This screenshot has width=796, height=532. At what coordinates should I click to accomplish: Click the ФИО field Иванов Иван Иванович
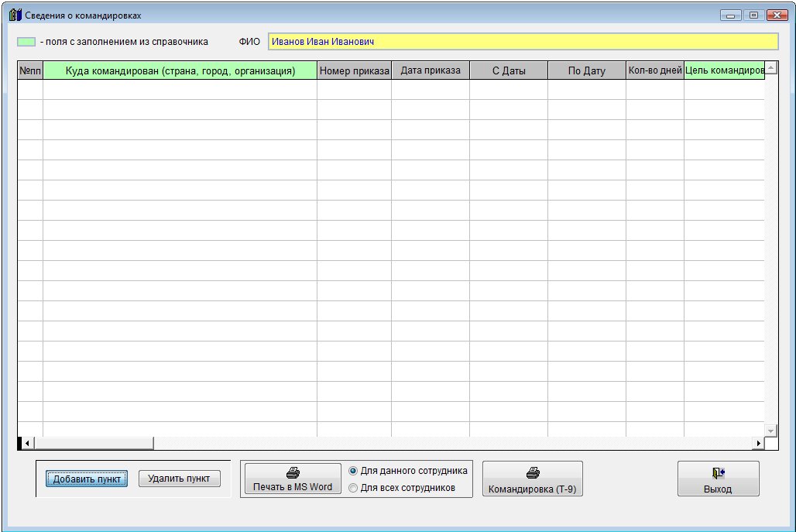(523, 42)
